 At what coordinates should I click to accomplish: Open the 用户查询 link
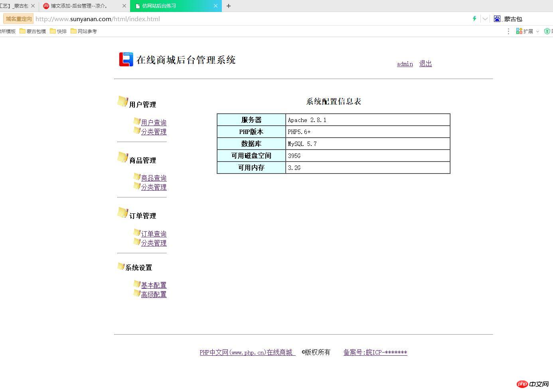coord(154,122)
